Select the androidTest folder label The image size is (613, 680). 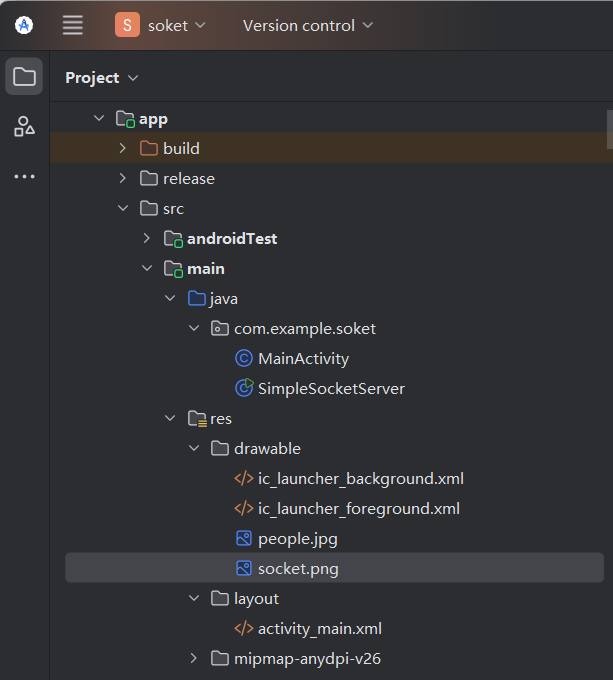pos(232,239)
